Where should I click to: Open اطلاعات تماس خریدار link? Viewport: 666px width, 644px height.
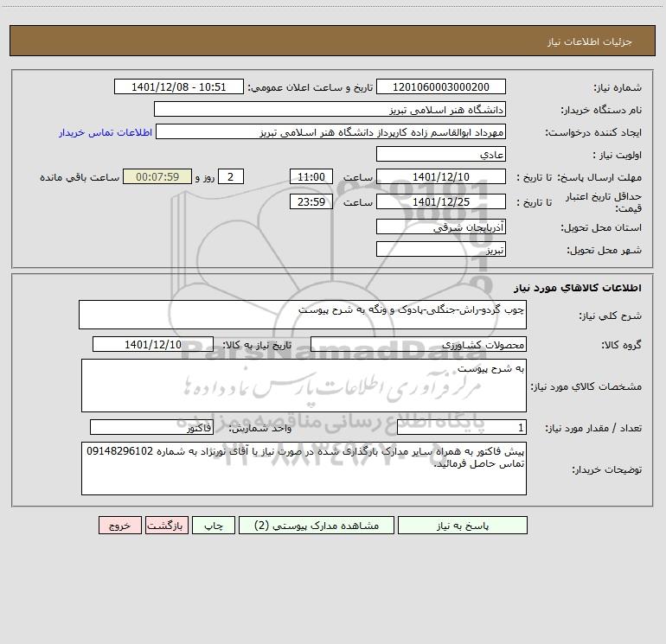point(106,132)
